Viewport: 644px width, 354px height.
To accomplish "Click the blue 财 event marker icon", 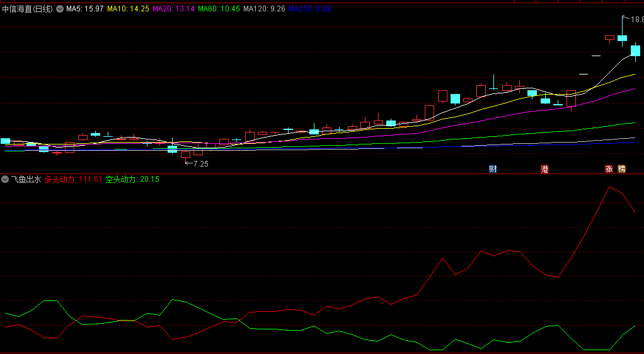I will point(493,169).
